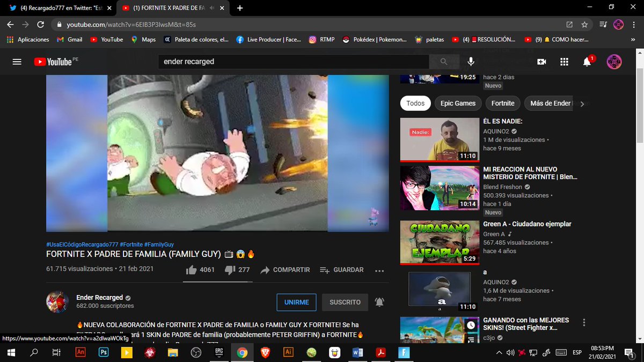The image size is (644, 362).
Task: Select the Más de Ender filter chip
Action: pyautogui.click(x=550, y=104)
